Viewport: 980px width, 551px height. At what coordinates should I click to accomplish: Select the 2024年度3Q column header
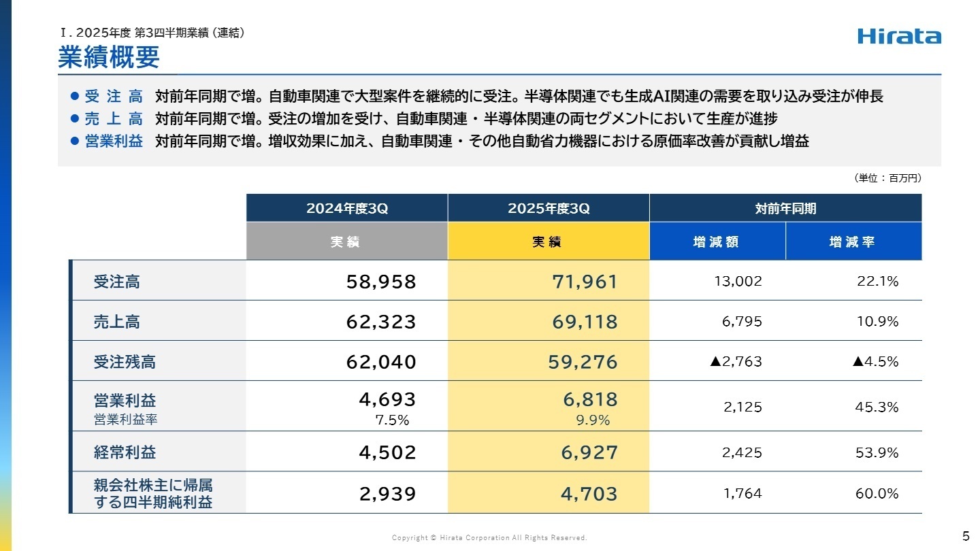click(346, 207)
